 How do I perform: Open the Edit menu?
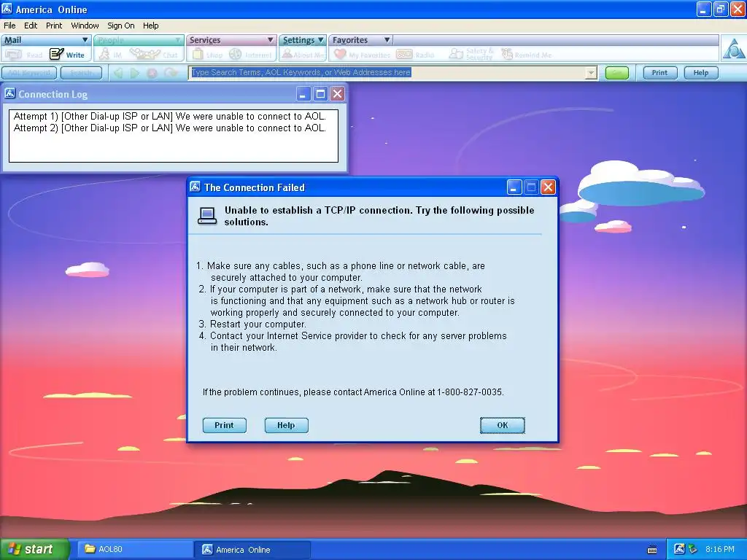click(31, 26)
